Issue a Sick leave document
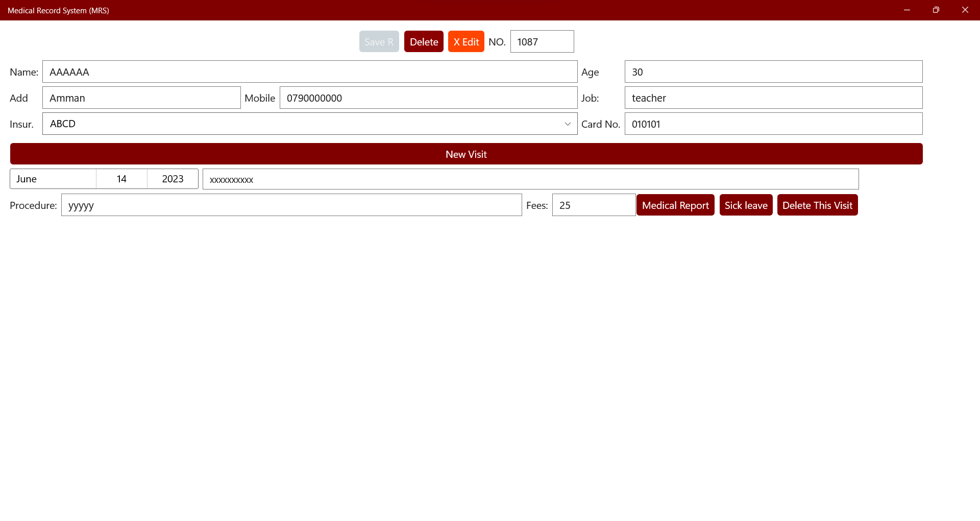Image resolution: width=980 pixels, height=521 pixels. (x=746, y=205)
